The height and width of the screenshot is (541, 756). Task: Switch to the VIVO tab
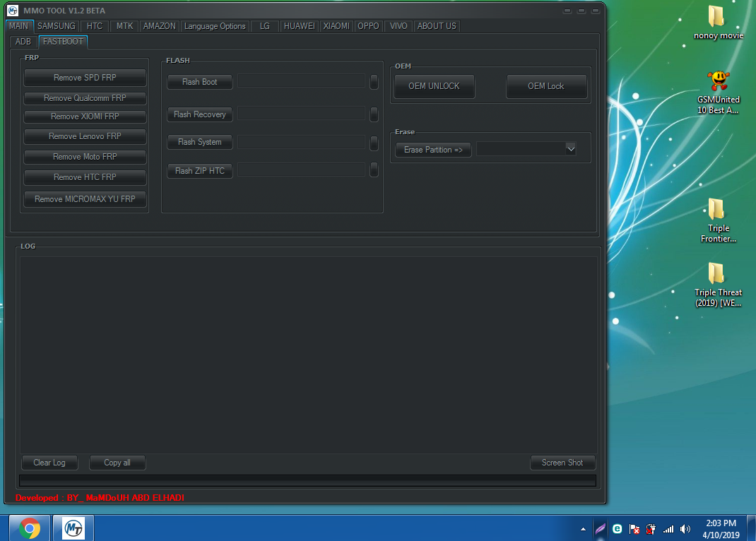tap(398, 26)
